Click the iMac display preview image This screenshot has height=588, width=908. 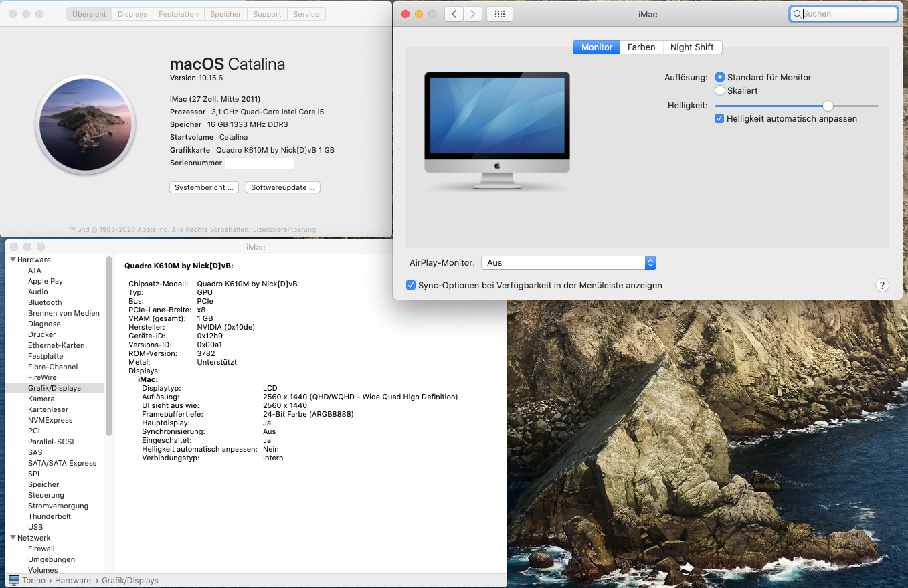coord(497,132)
